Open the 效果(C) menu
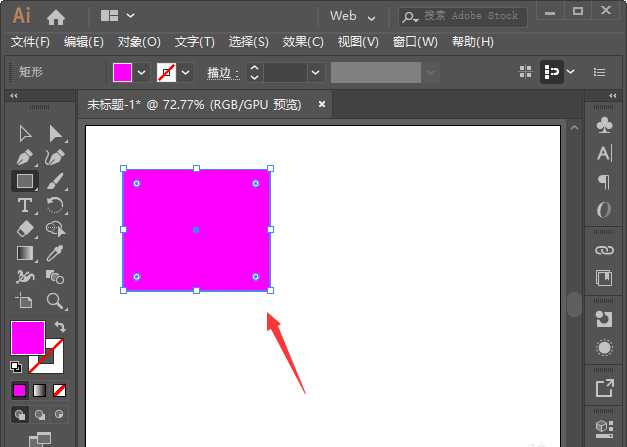Image resolution: width=627 pixels, height=447 pixels. tap(303, 42)
